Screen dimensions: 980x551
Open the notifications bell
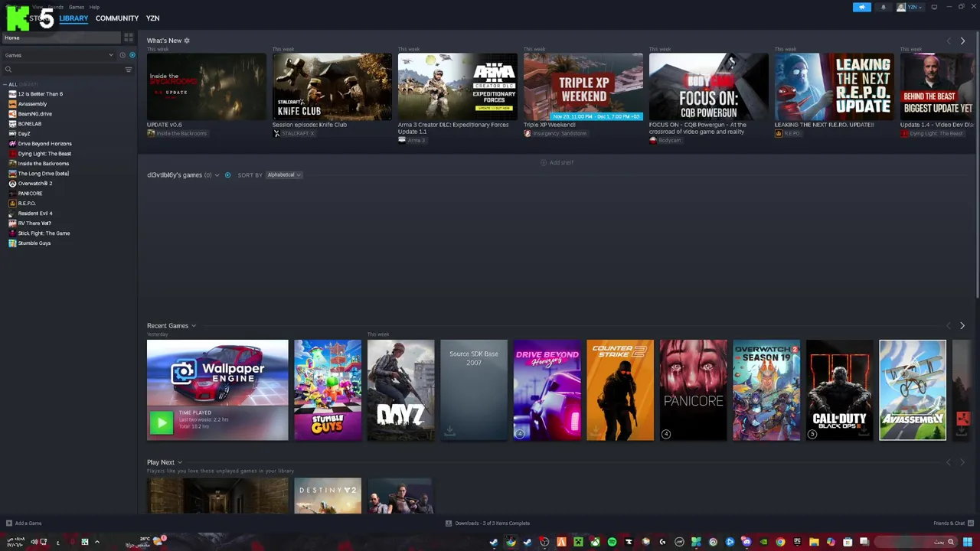(x=883, y=7)
